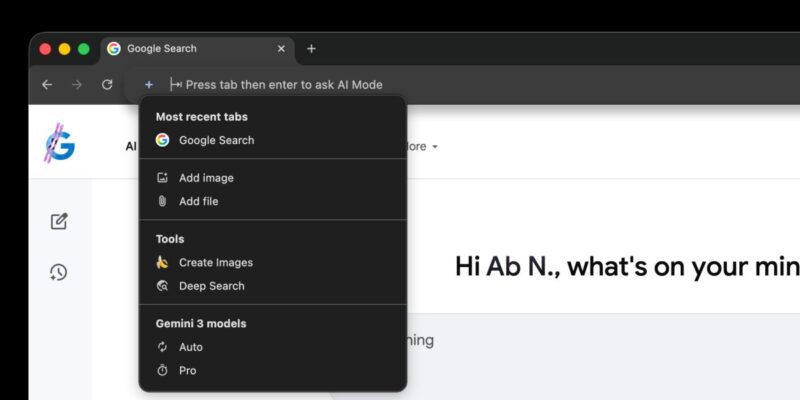Click the browser forward arrow

(x=77, y=85)
